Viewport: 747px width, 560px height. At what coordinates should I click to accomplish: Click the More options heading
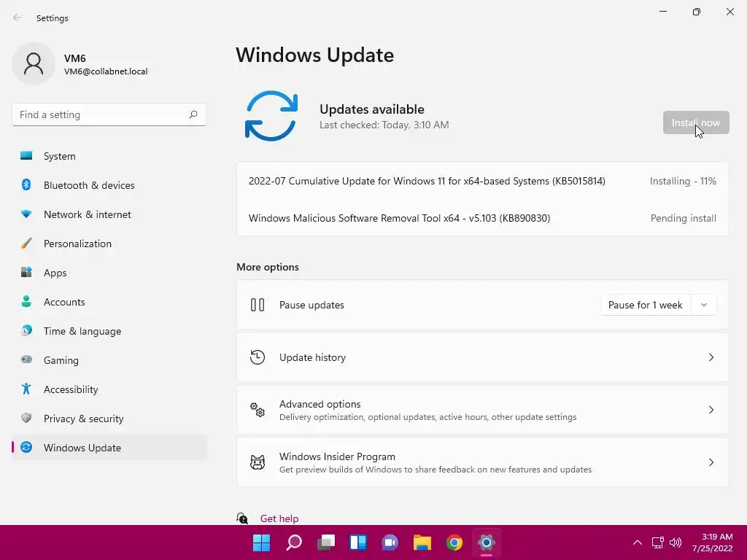point(268,267)
